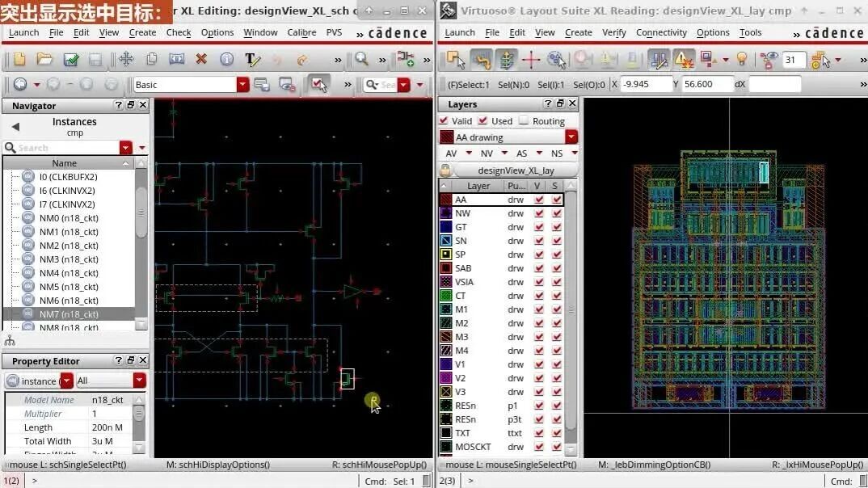Image resolution: width=868 pixels, height=488 pixels.
Task: Click the Zoom magnifier icon in schematic toolbar
Action: pyautogui.click(x=361, y=59)
